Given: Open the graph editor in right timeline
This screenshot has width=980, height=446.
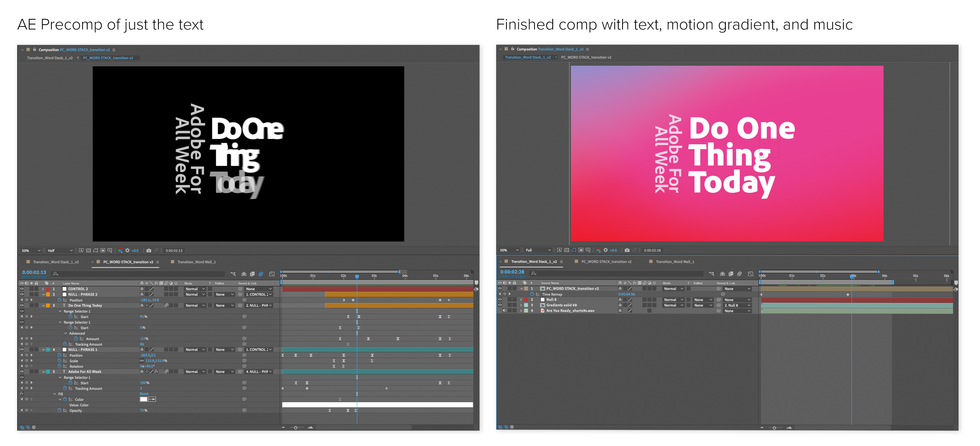Looking at the screenshot, I should [x=751, y=274].
